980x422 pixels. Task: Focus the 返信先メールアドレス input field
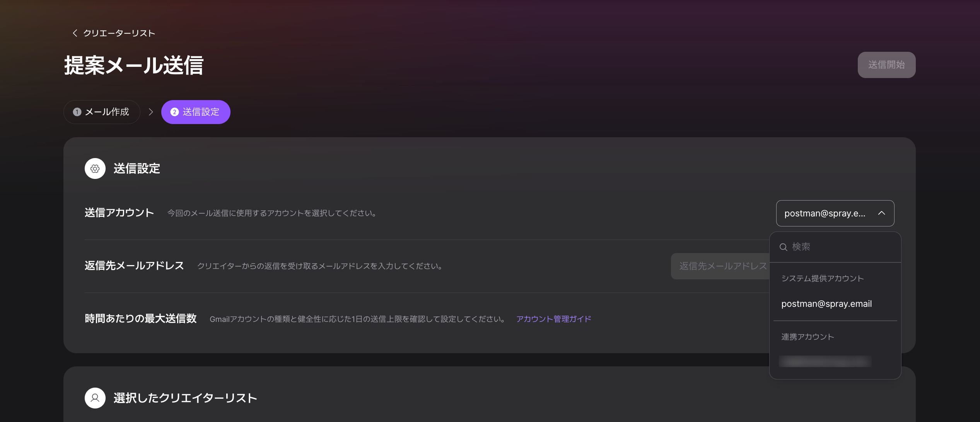click(720, 266)
